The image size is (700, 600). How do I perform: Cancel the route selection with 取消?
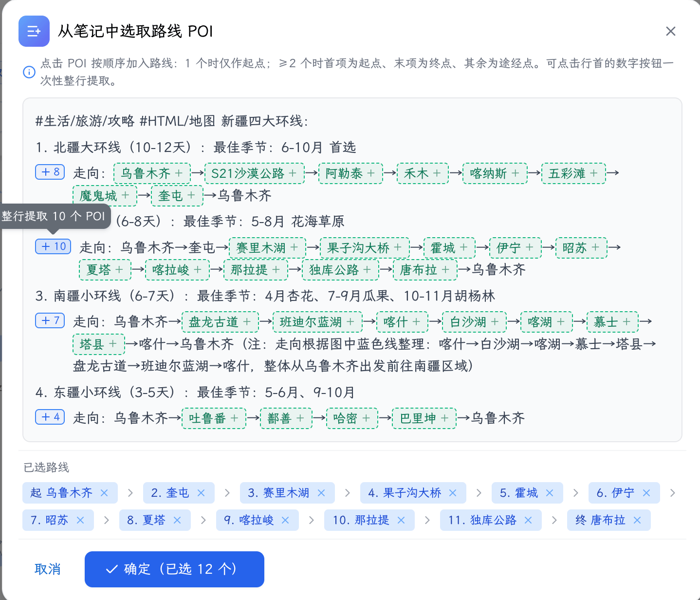pyautogui.click(x=47, y=569)
